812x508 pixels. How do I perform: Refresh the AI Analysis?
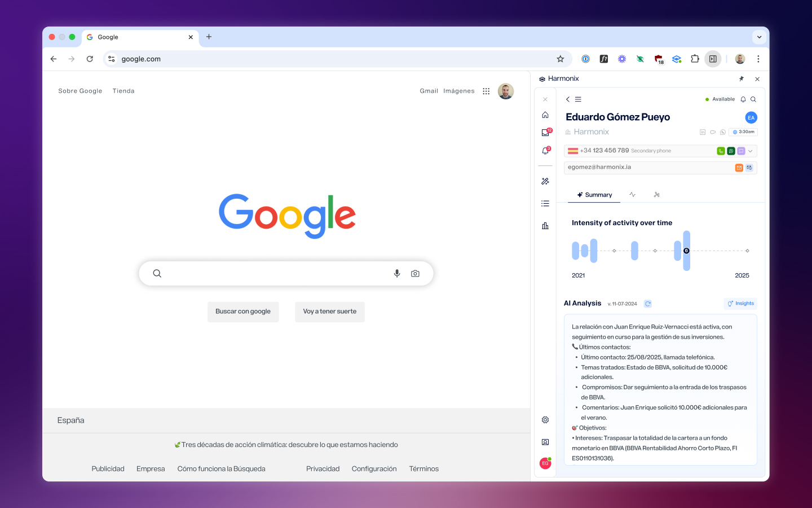coord(648,304)
